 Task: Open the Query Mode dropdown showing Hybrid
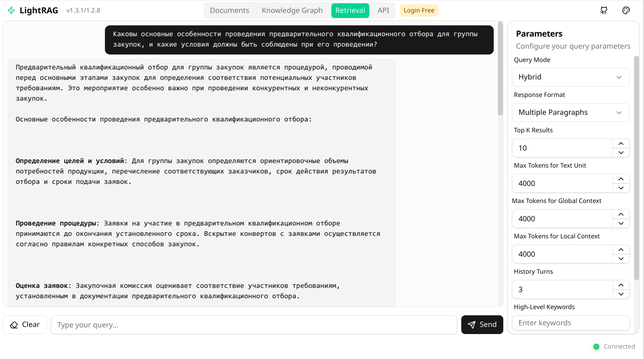click(570, 77)
